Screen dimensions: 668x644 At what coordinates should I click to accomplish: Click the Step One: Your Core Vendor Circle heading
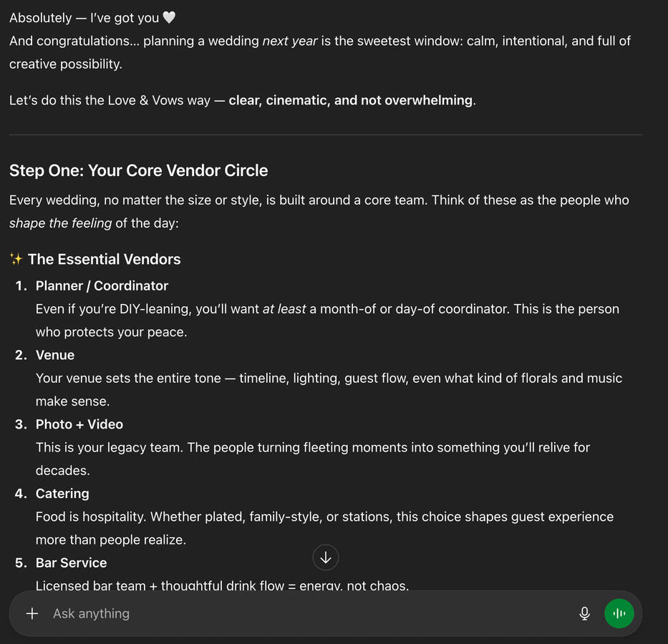pyautogui.click(x=138, y=170)
